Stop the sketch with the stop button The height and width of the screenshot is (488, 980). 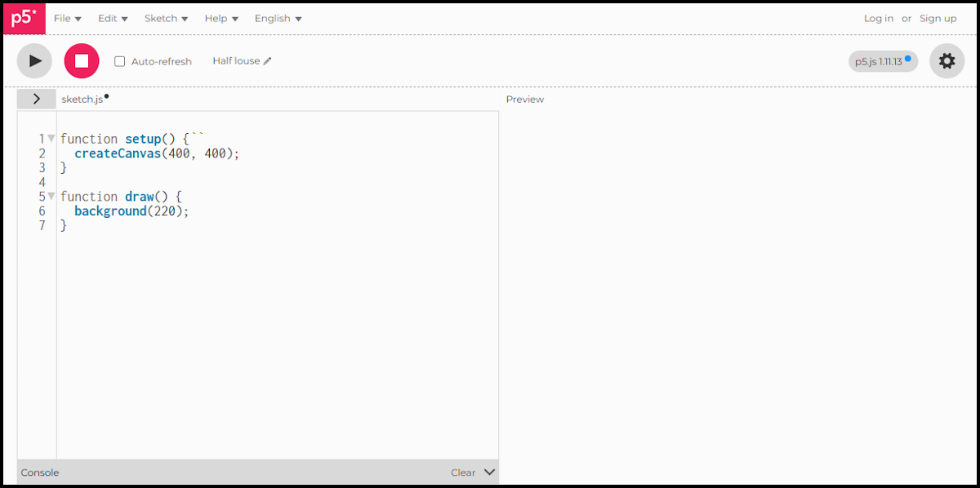82,61
